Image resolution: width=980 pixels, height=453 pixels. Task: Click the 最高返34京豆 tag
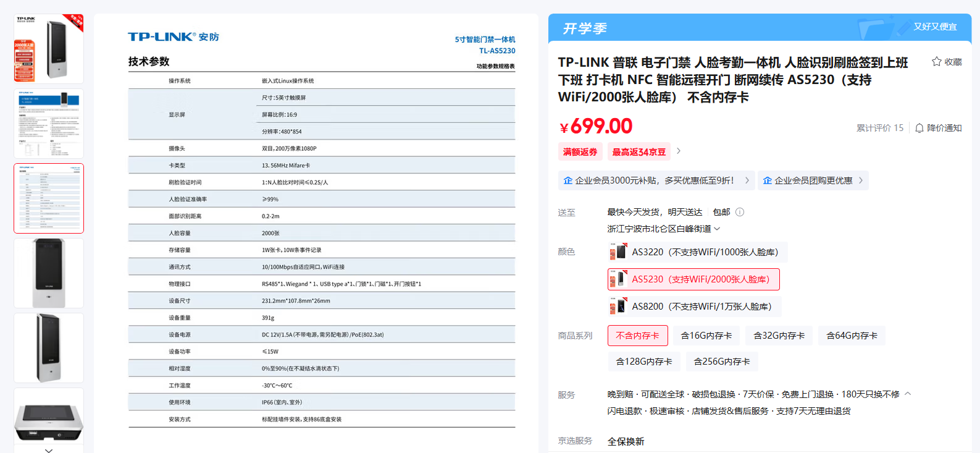(x=639, y=152)
